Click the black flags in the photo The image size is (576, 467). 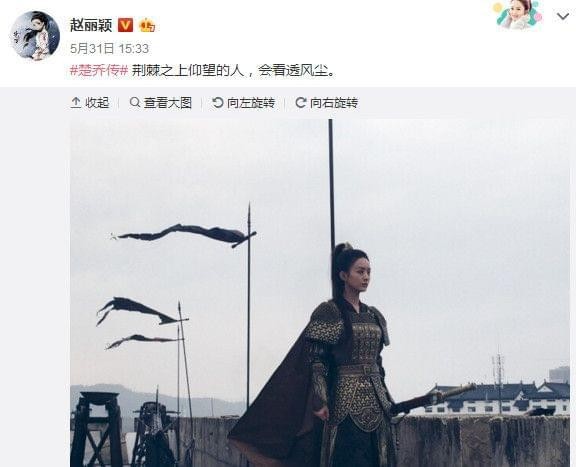[176, 287]
